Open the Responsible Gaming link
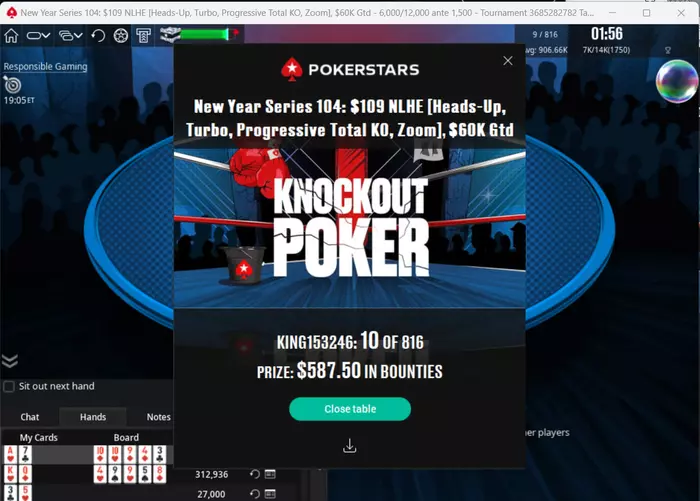This screenshot has height=501, width=700. pyautogui.click(x=45, y=67)
